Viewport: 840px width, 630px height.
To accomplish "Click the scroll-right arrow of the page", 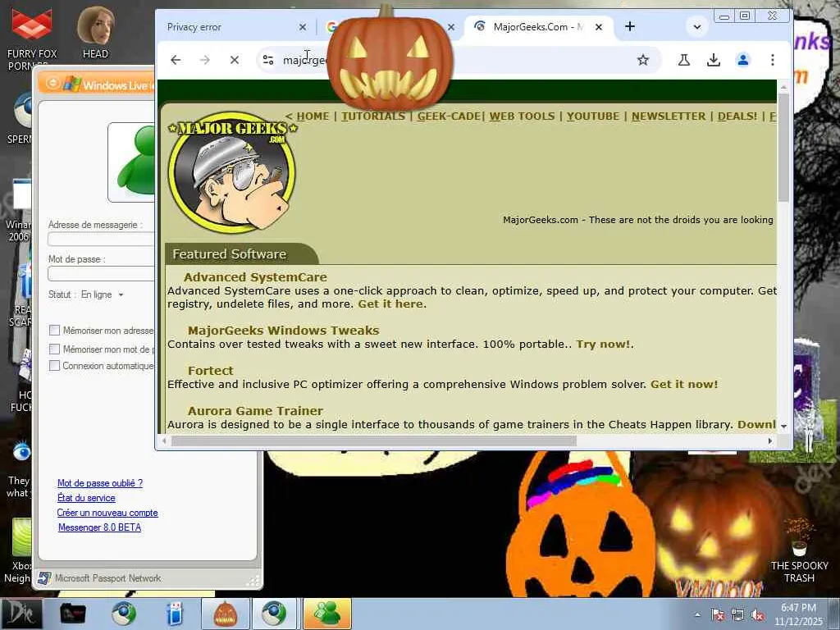I will (770, 441).
